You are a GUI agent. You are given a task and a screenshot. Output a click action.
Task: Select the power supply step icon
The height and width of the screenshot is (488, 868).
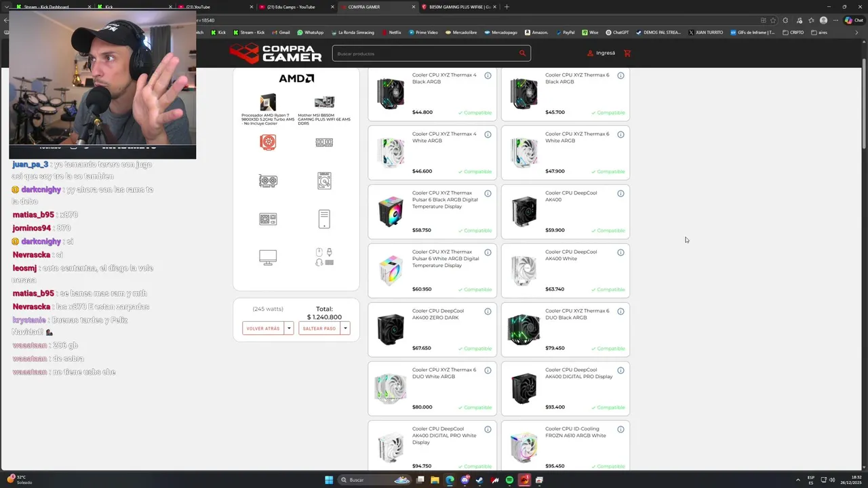[268, 219]
